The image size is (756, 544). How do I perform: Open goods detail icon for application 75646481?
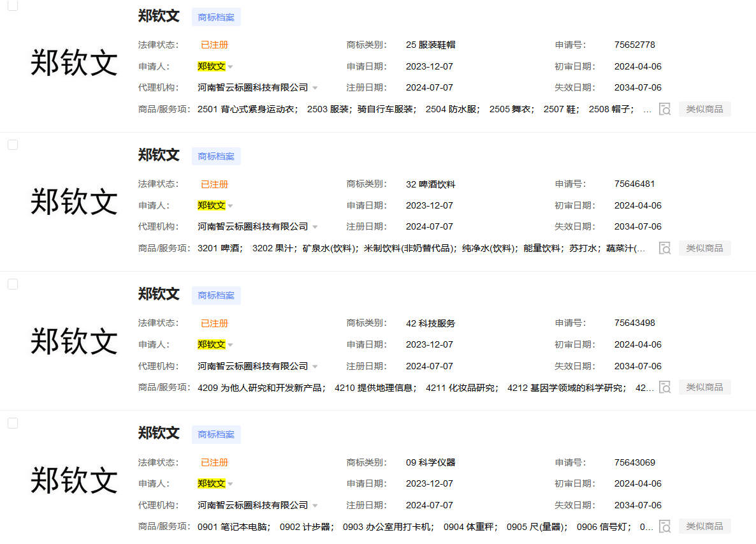click(665, 248)
